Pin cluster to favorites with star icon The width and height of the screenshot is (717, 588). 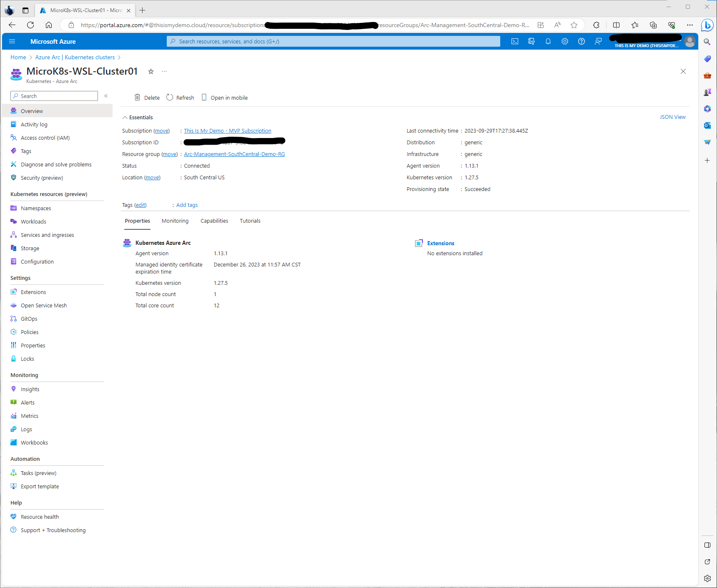tap(151, 72)
